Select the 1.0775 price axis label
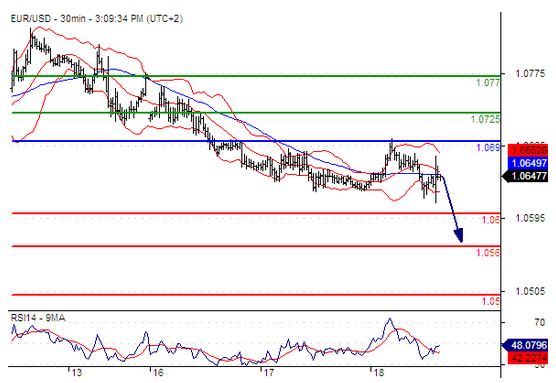Viewport: 556px width, 383px height. point(530,74)
